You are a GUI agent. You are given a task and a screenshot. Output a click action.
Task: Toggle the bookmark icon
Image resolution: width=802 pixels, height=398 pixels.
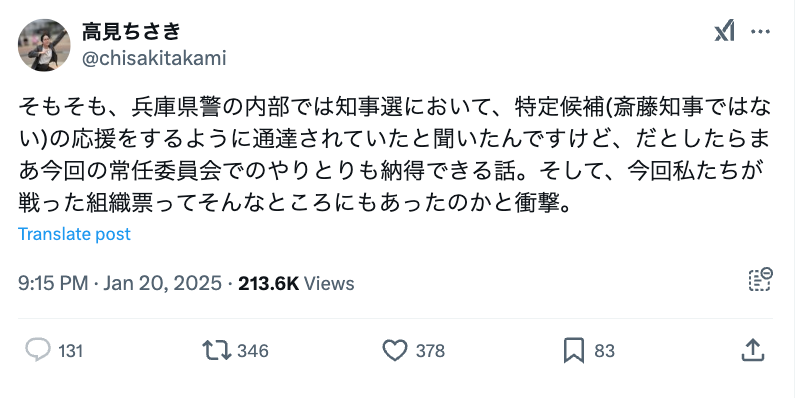click(x=574, y=351)
